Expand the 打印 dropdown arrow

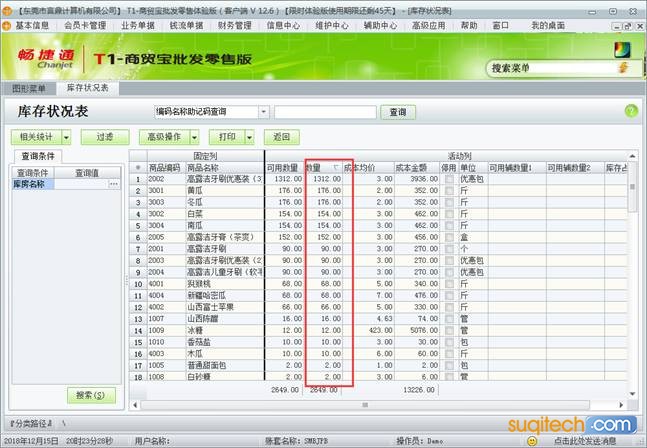pos(249,137)
